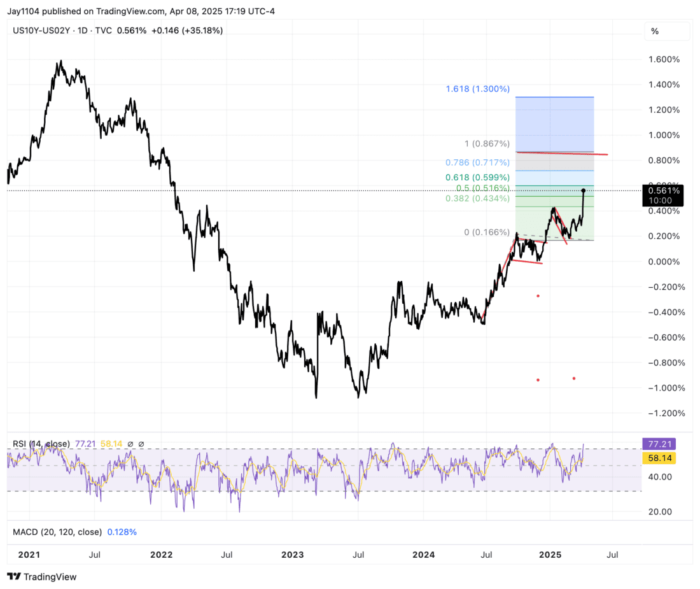Select the MACD (20, 120, close) legend
Screen dimensions: 700x589
(x=57, y=532)
